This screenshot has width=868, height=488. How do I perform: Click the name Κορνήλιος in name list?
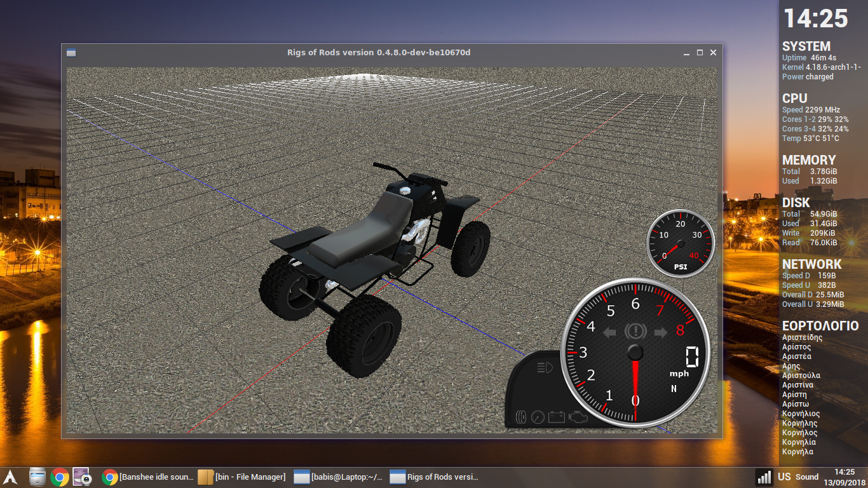[x=801, y=414]
